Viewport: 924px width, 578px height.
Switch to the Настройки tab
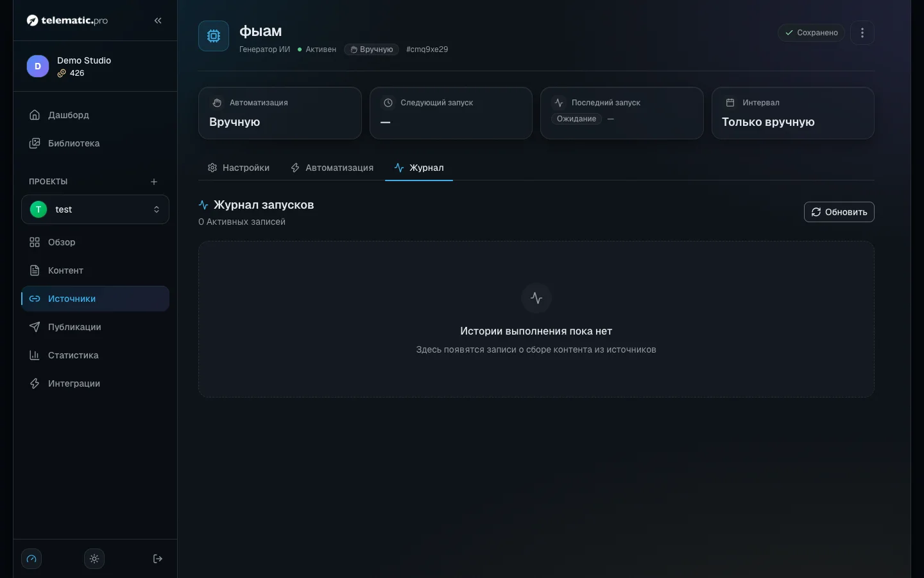point(239,168)
